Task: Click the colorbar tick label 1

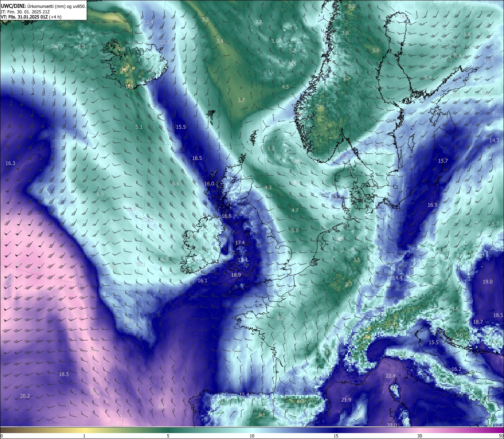Action: 84,436
